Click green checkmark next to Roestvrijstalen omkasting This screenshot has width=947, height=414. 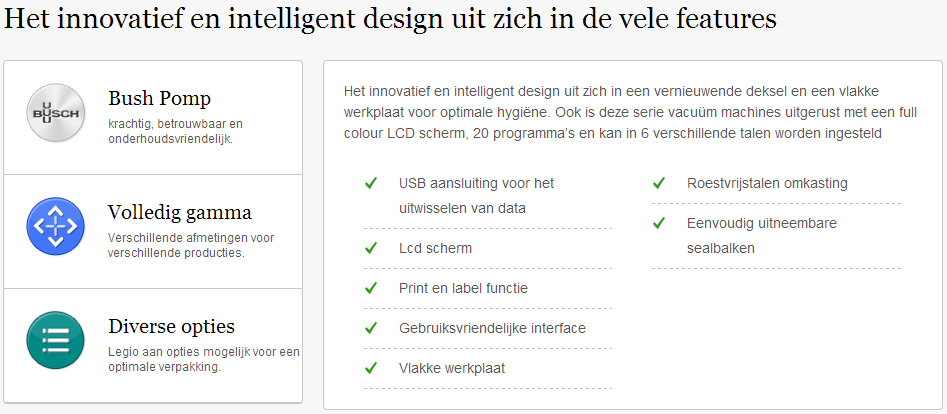tap(660, 183)
